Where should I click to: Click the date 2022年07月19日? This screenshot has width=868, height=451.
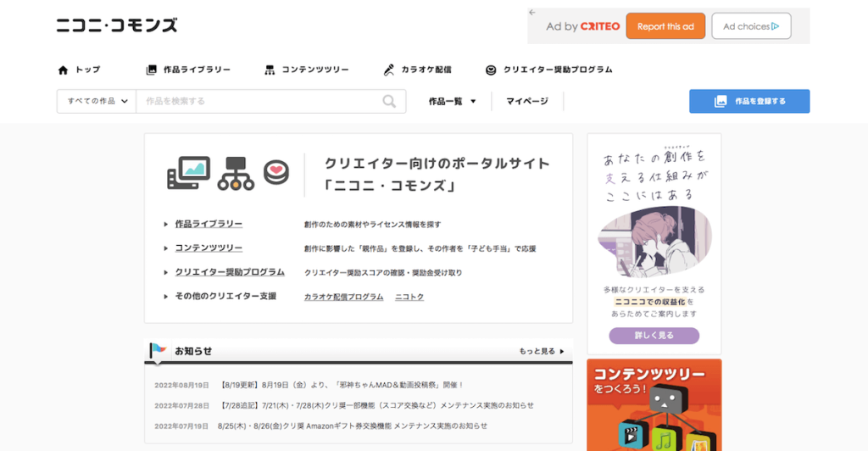pyautogui.click(x=181, y=426)
